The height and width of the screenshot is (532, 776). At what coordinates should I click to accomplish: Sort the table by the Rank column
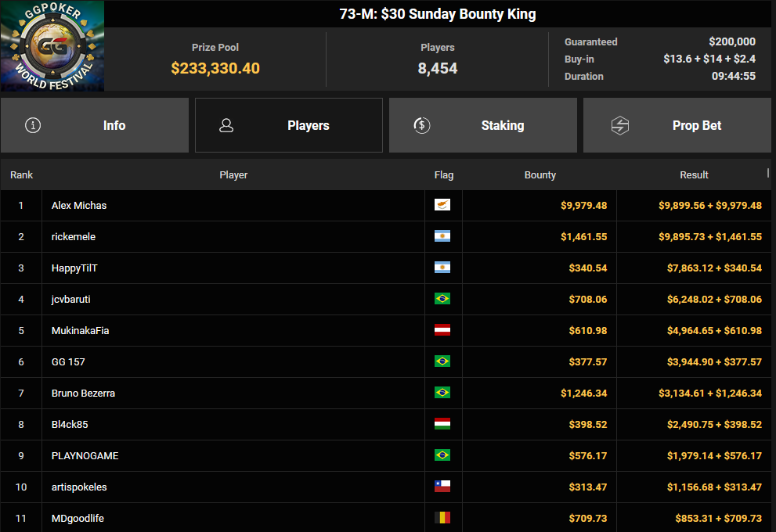(21, 174)
